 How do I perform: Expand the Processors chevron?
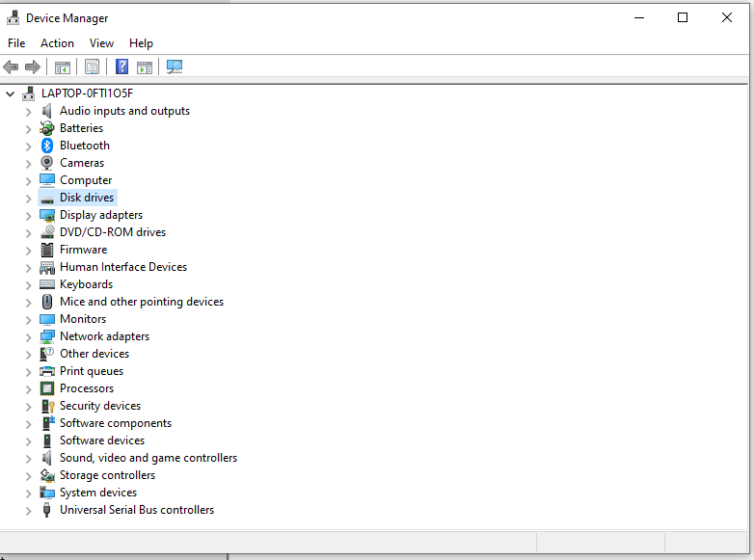pyautogui.click(x=28, y=388)
